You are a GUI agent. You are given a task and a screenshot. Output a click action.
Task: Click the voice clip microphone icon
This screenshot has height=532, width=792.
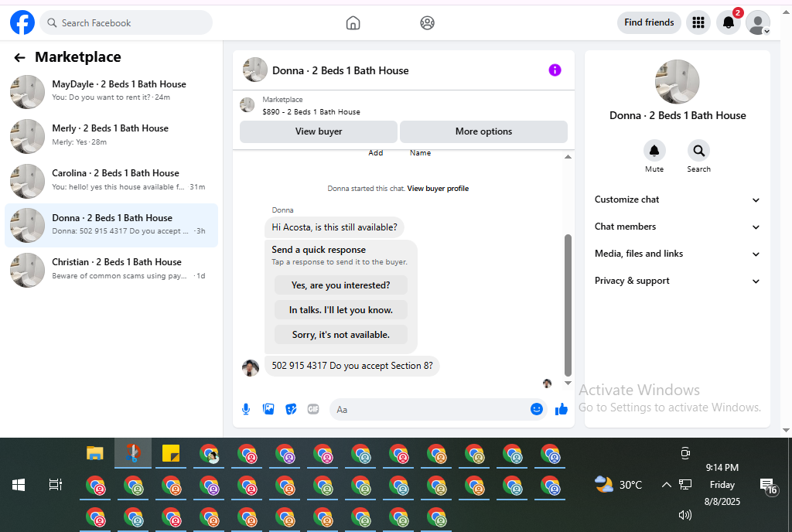point(246,409)
